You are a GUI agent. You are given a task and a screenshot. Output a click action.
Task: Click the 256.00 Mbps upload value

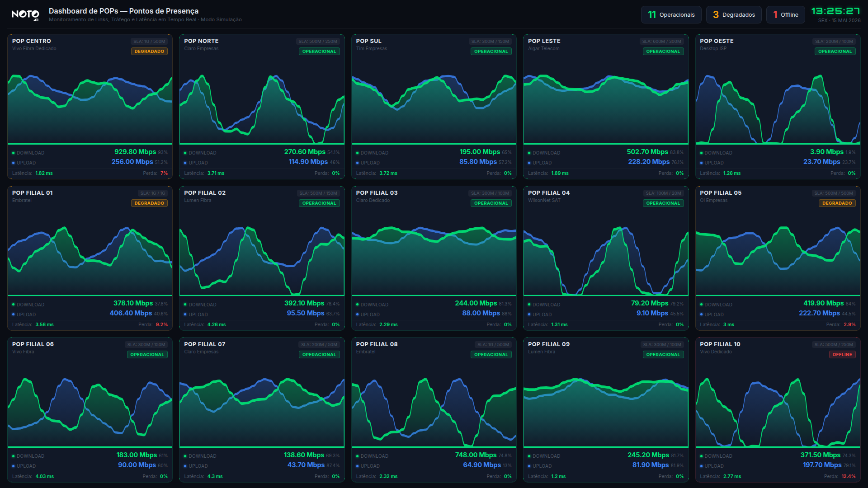pos(132,162)
